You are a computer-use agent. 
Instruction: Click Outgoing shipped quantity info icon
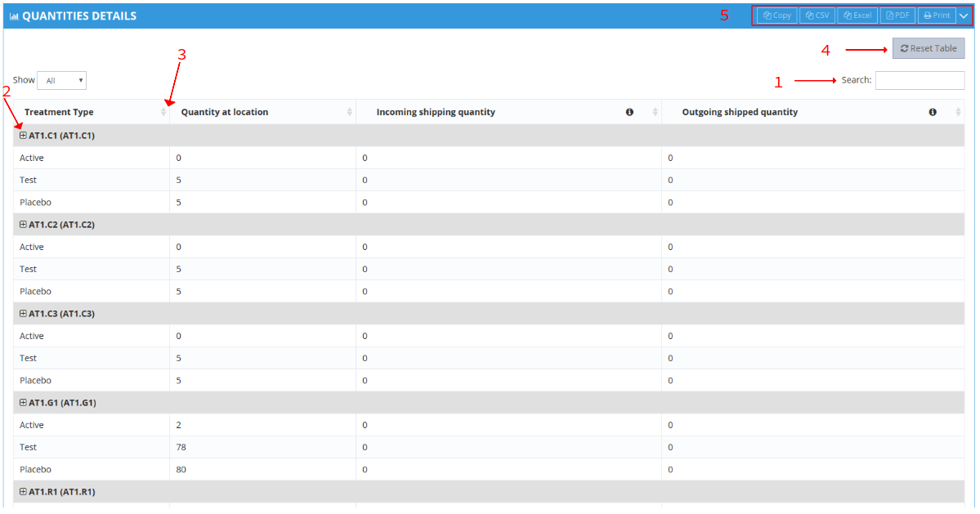click(933, 112)
